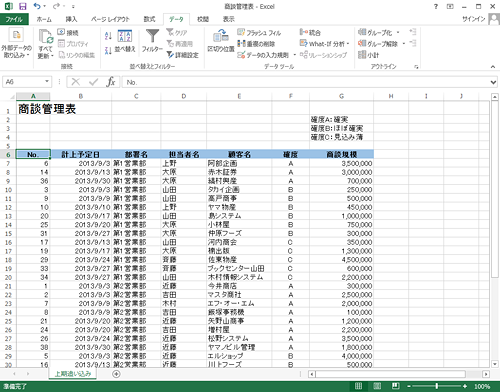Sort descending with the Z-A icon
The image size is (500, 392).
(108, 51)
